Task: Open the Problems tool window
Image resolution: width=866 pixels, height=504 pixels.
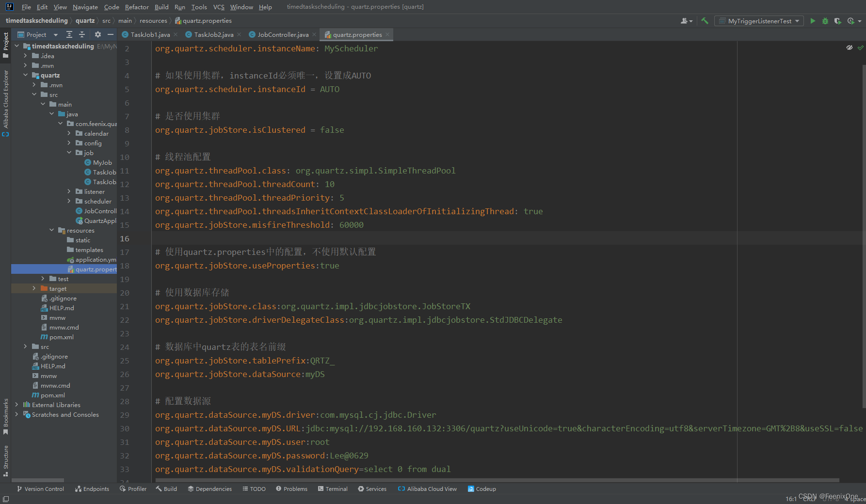Action: (292, 489)
